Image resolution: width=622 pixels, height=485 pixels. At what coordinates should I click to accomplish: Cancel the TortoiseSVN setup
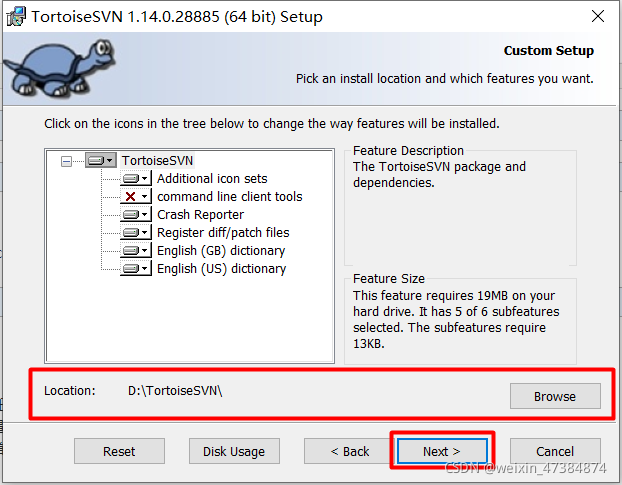(555, 451)
